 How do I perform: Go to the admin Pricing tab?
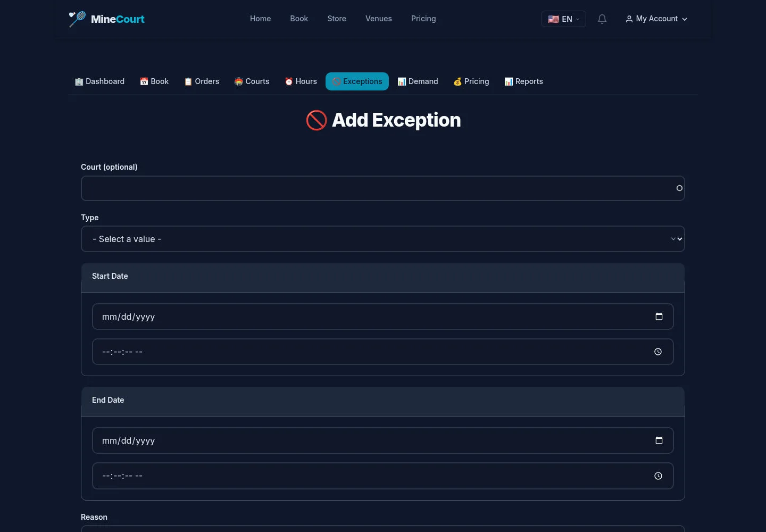pos(471,81)
